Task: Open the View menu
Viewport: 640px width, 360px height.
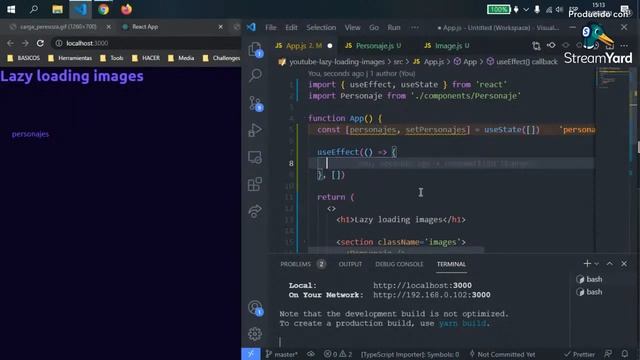Action: tap(352, 27)
